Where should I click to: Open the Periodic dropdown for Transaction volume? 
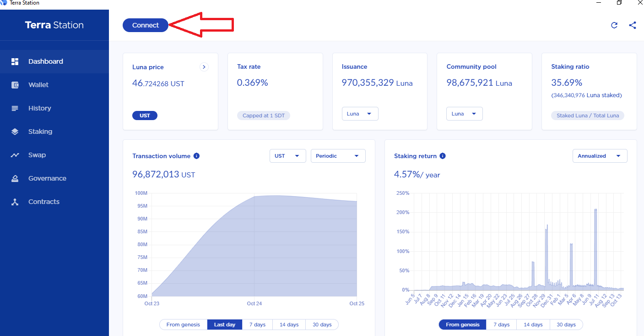[338, 156]
